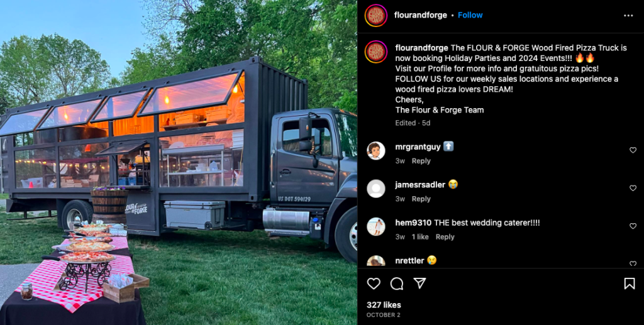Share post via paper plane icon
The width and height of the screenshot is (644, 325).
(419, 283)
